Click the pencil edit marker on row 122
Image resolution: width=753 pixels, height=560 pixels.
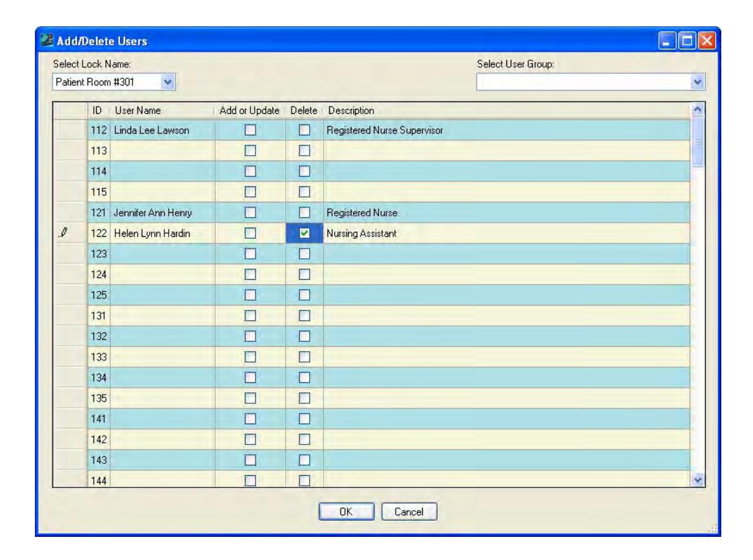point(63,232)
